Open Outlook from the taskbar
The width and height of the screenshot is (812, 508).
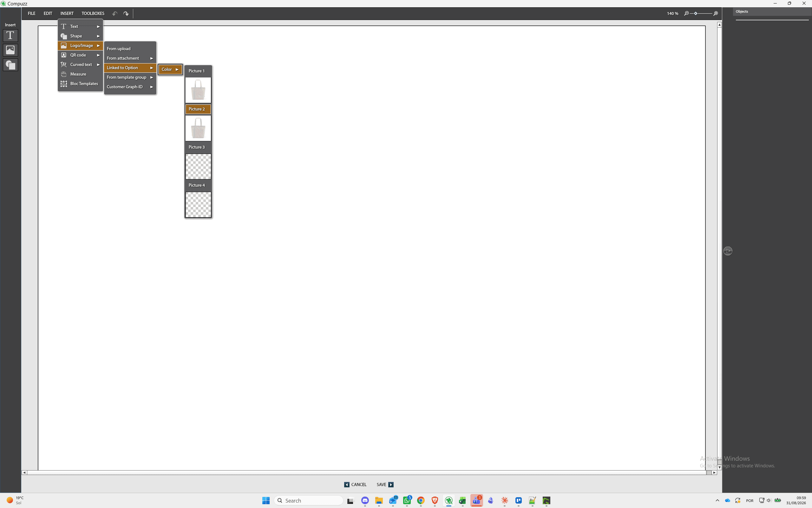[393, 501]
